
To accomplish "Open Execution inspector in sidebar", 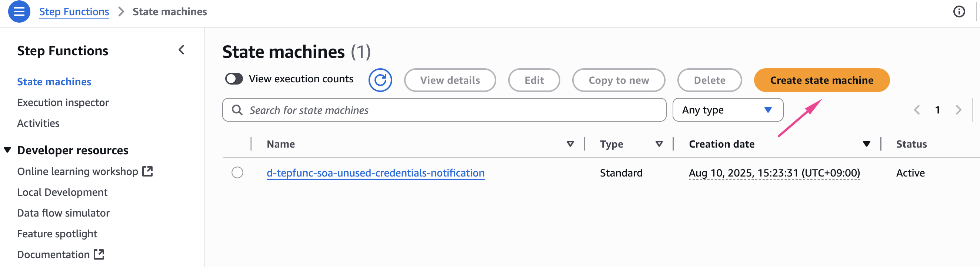I will [63, 102].
